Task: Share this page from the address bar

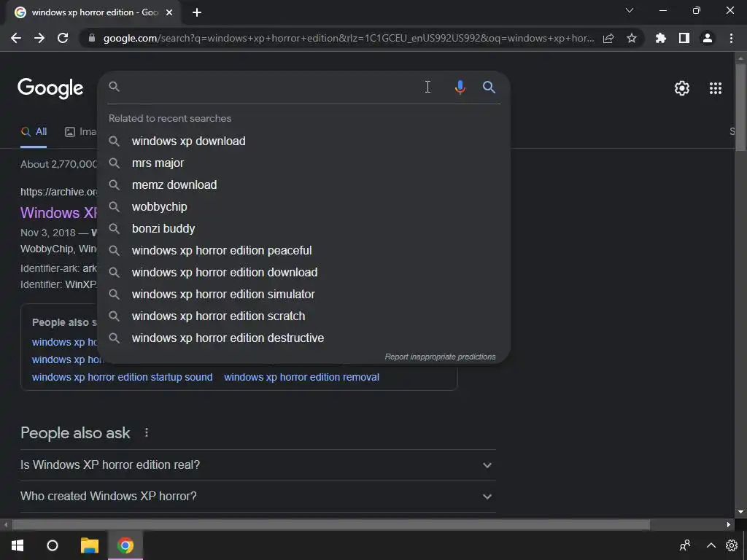Action: coord(608,38)
